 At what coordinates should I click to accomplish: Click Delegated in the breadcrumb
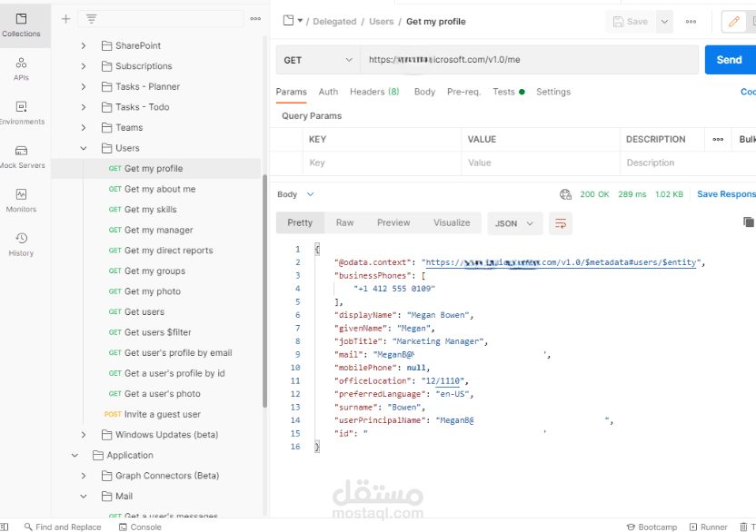click(334, 22)
